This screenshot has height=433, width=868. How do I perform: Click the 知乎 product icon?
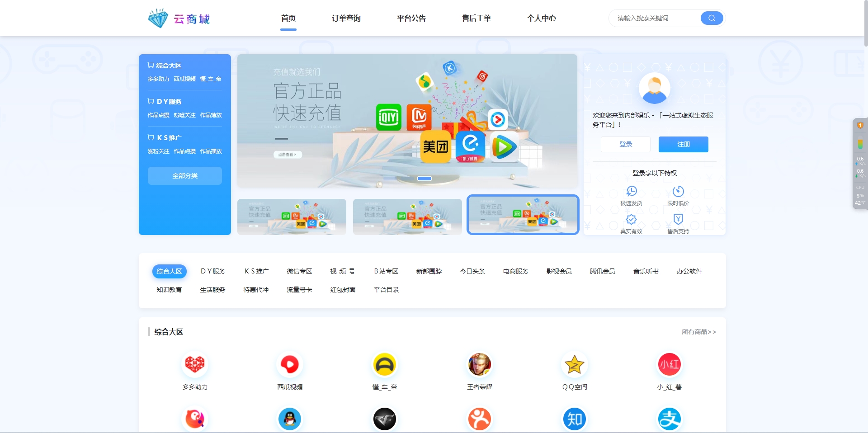coord(574,419)
